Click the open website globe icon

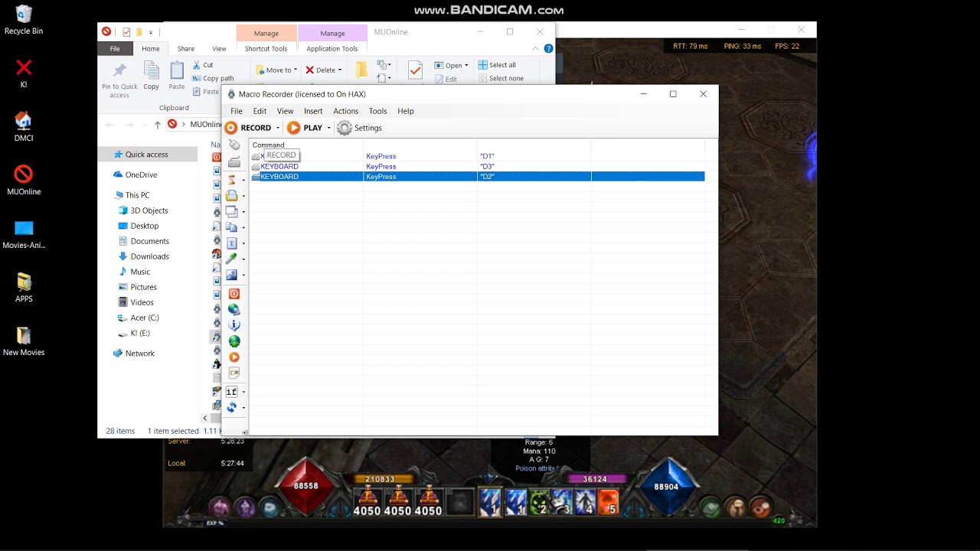[234, 309]
